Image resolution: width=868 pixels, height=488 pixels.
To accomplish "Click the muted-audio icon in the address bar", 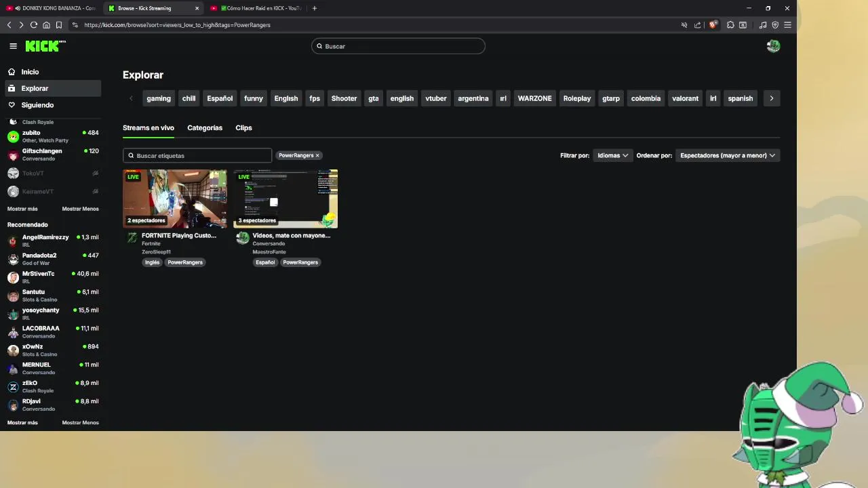I will pyautogui.click(x=684, y=25).
